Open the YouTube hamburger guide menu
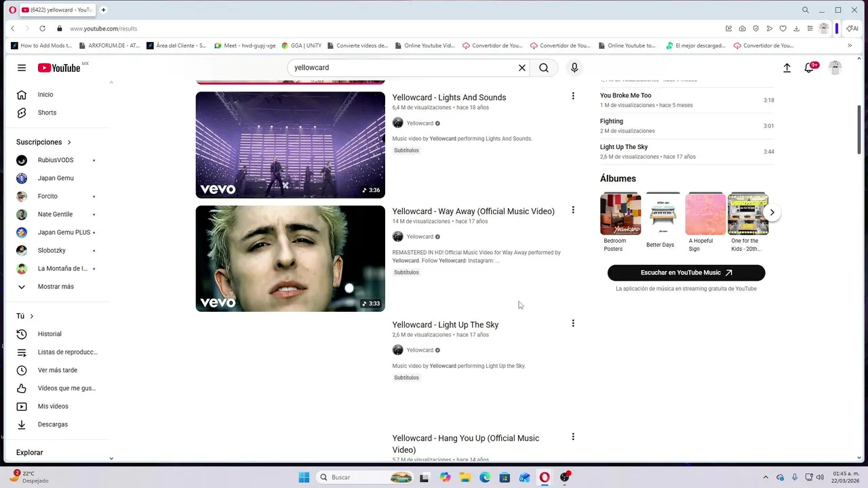Viewport: 868px width, 488px height. pyautogui.click(x=22, y=68)
